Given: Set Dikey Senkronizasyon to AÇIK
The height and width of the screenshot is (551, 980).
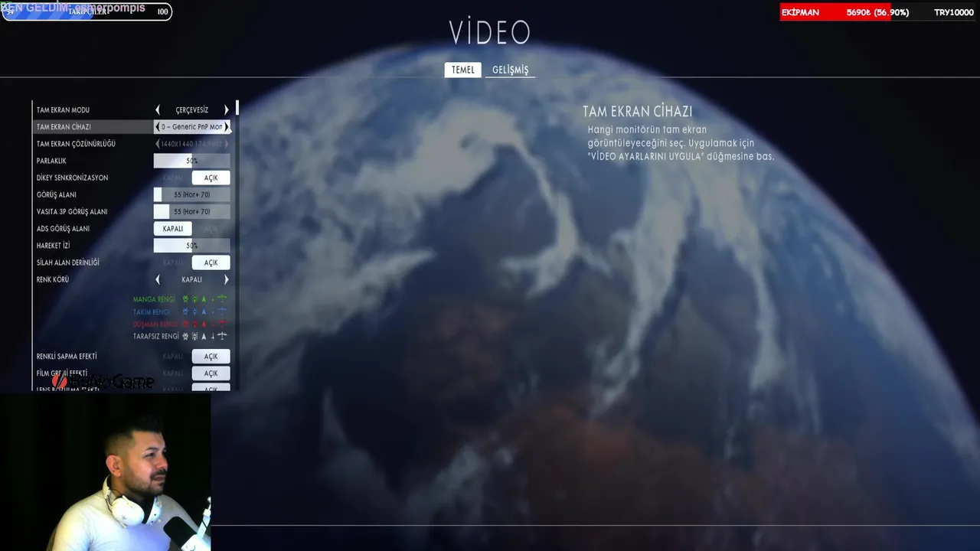Looking at the screenshot, I should click(x=211, y=178).
